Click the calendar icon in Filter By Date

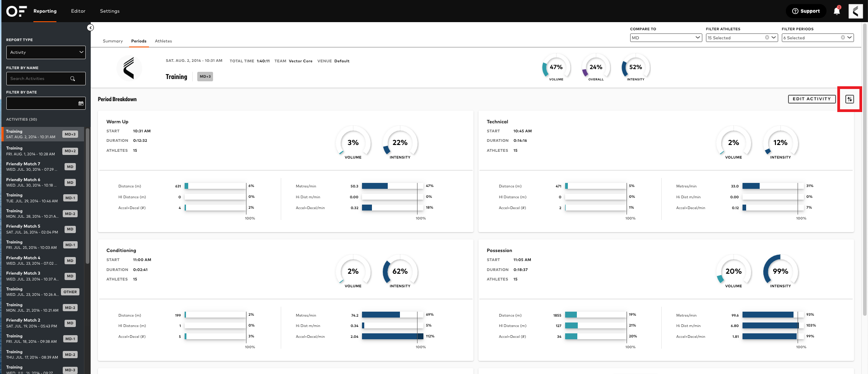click(x=81, y=103)
